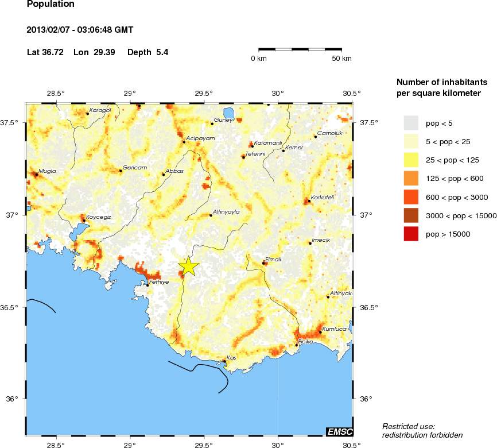Click the gray 'pop < 5' legend swatch
This screenshot has width=497, height=448.
point(411,123)
